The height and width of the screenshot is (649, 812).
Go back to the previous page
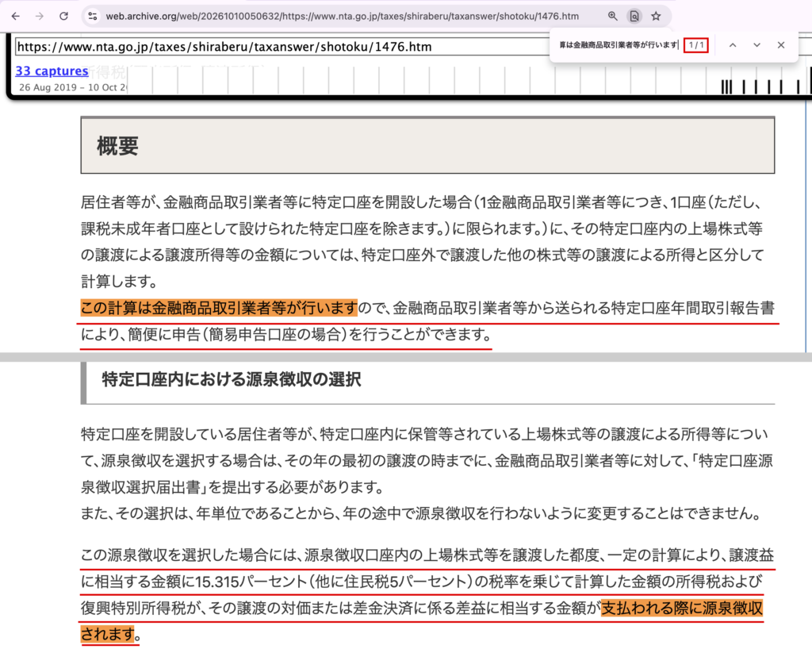[16, 16]
